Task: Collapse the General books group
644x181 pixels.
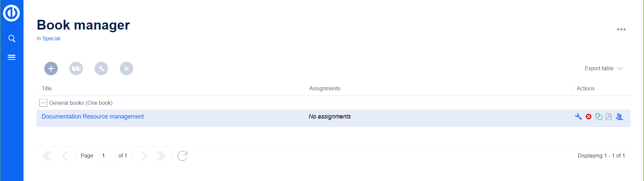Action: tap(43, 103)
